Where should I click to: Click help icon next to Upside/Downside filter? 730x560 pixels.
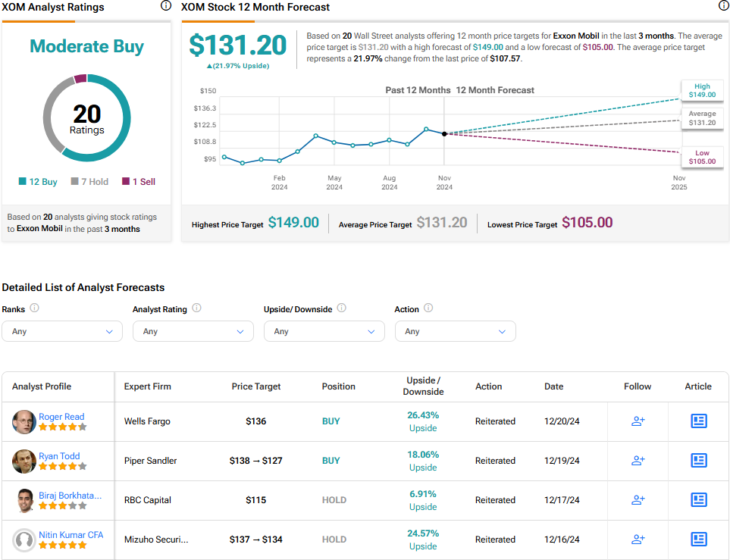[341, 308]
